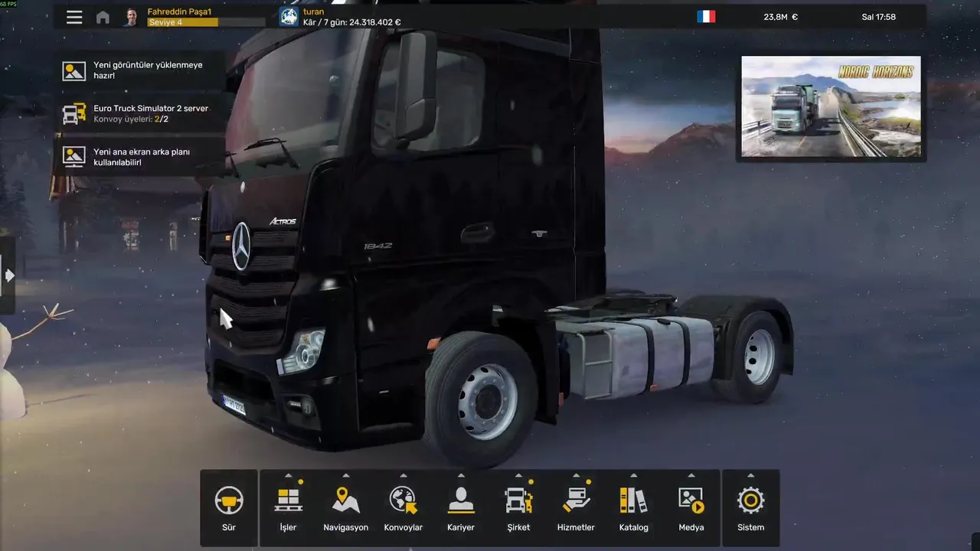Click the turan company name
The width and height of the screenshot is (980, 551).
tap(314, 12)
